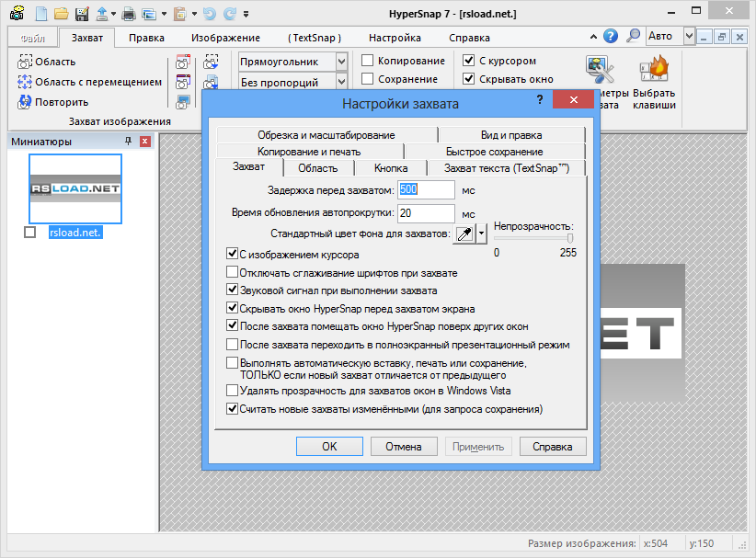Click the blue help question mark icon
The width and height of the screenshot is (756, 558).
click(611, 36)
